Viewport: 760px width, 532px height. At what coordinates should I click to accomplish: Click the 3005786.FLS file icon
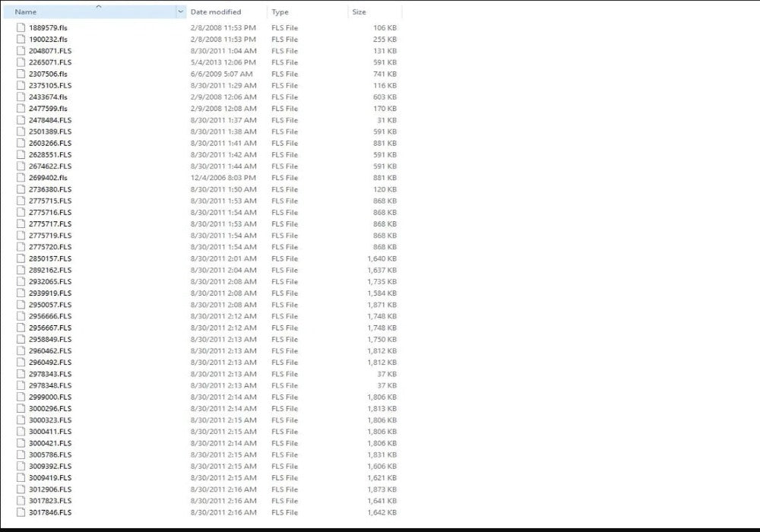(21, 454)
